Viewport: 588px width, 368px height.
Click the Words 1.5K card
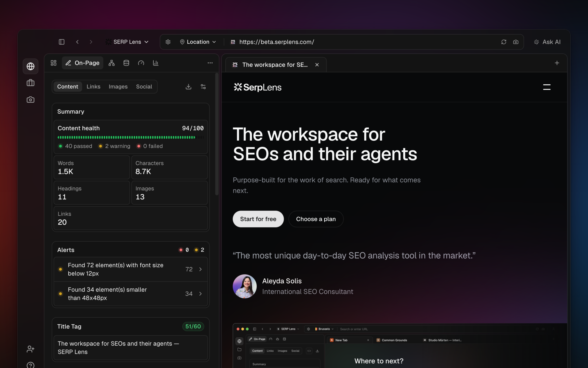[92, 167]
